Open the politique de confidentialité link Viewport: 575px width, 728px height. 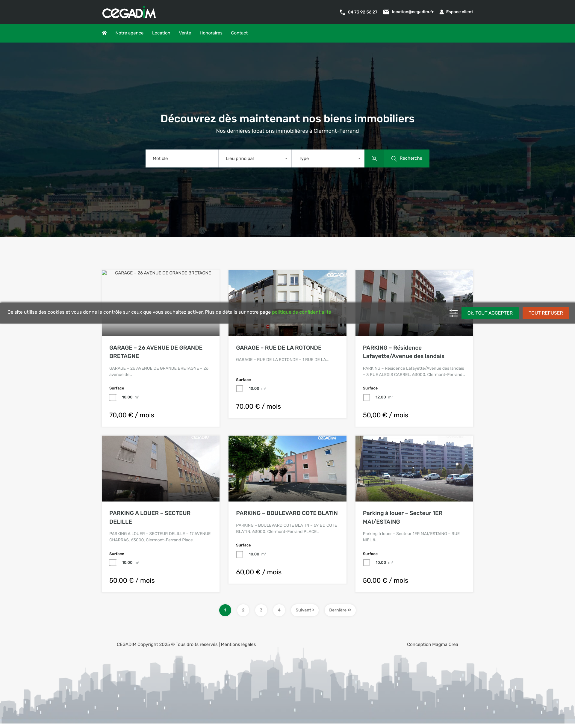click(x=301, y=312)
